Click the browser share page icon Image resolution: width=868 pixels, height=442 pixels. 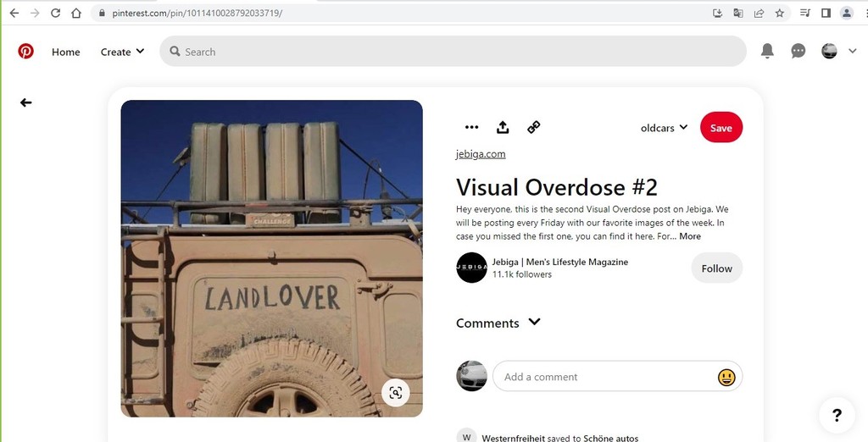pos(759,13)
